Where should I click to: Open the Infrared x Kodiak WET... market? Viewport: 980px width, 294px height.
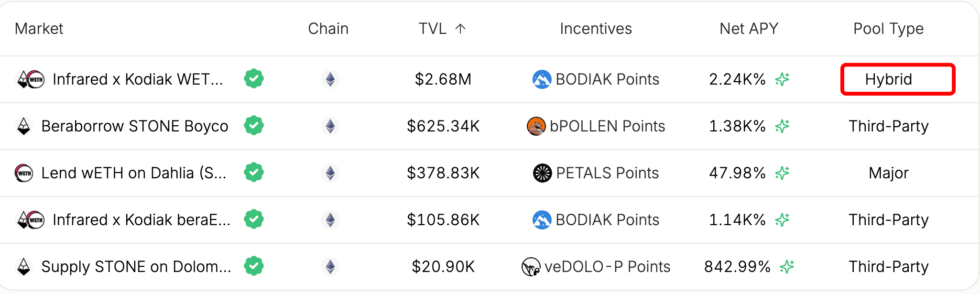(x=138, y=79)
